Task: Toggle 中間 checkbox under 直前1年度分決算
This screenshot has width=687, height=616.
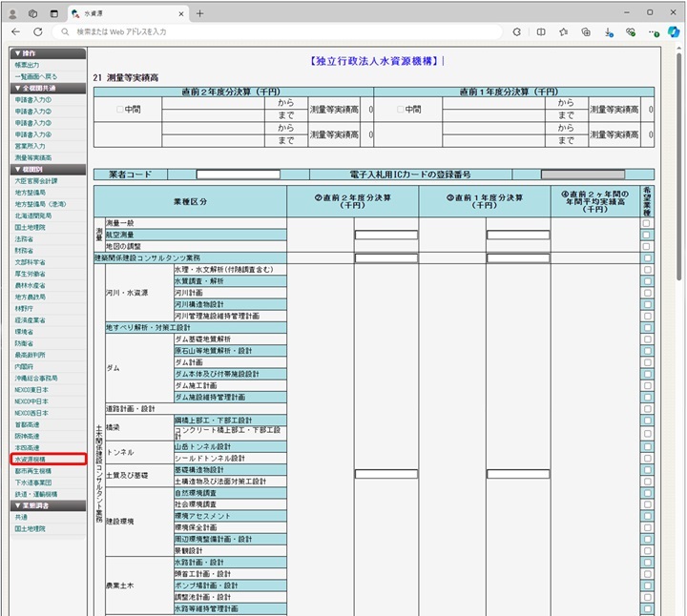Action: pos(400,110)
